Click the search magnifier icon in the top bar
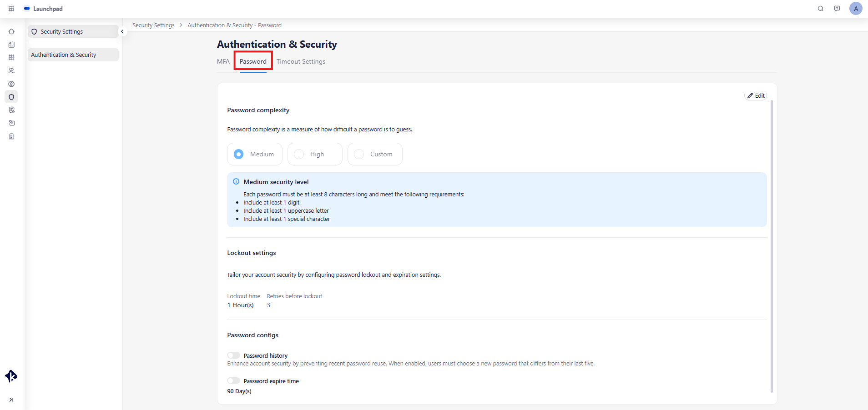This screenshot has width=868, height=410. point(820,9)
